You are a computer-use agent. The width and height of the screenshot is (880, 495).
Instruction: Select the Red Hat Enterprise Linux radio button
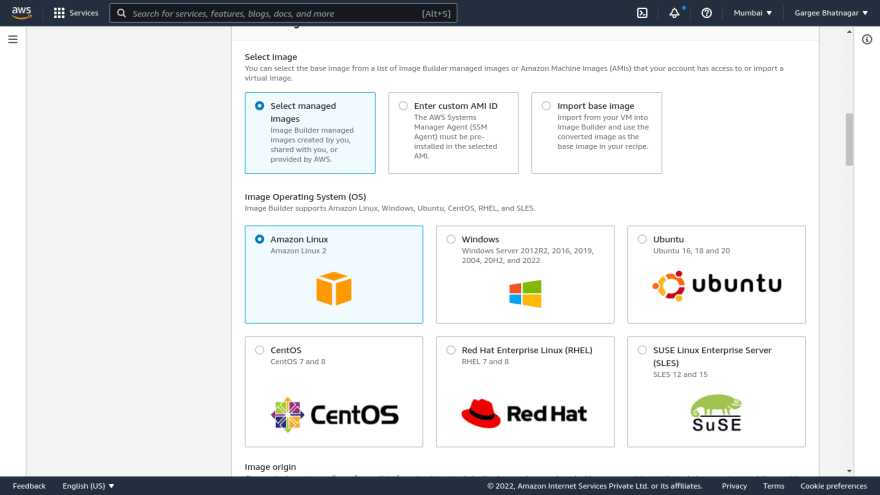[x=451, y=350]
